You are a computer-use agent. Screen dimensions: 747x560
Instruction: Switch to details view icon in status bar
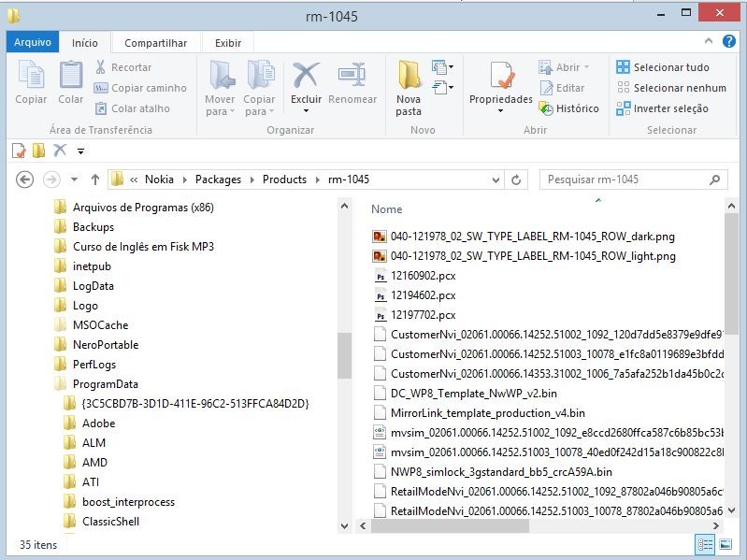click(705, 544)
